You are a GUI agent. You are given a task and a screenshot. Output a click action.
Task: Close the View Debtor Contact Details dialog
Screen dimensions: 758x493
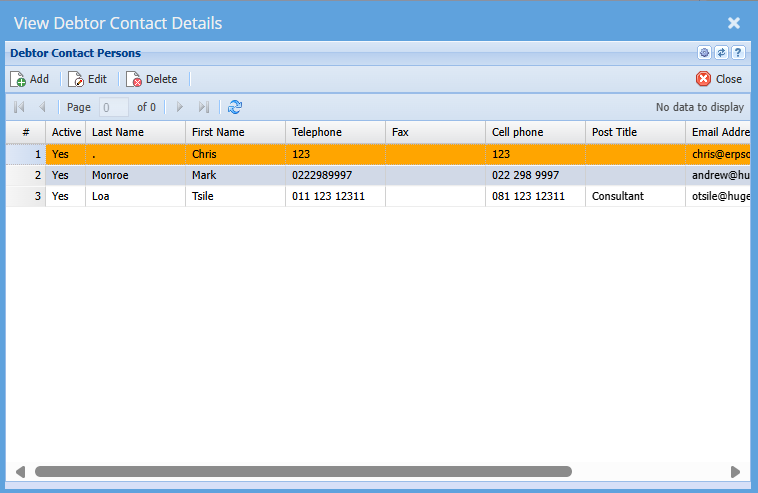(734, 23)
